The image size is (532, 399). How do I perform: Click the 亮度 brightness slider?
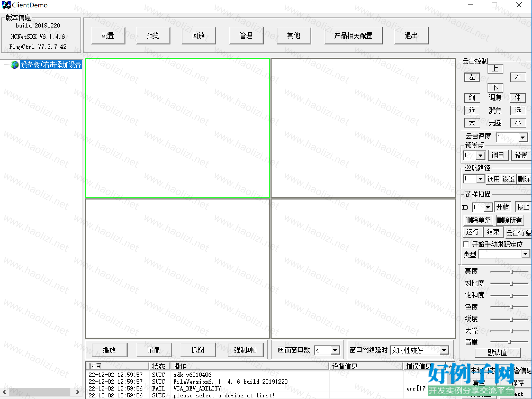tap(511, 272)
